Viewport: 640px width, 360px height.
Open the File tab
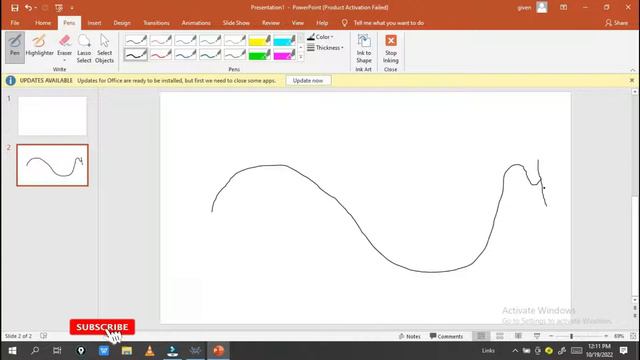coord(15,23)
